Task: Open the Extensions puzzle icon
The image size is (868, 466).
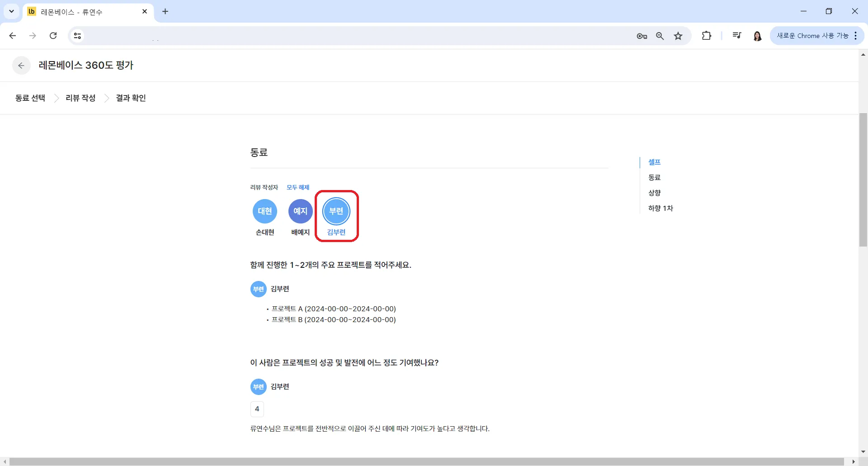Action: (x=707, y=36)
